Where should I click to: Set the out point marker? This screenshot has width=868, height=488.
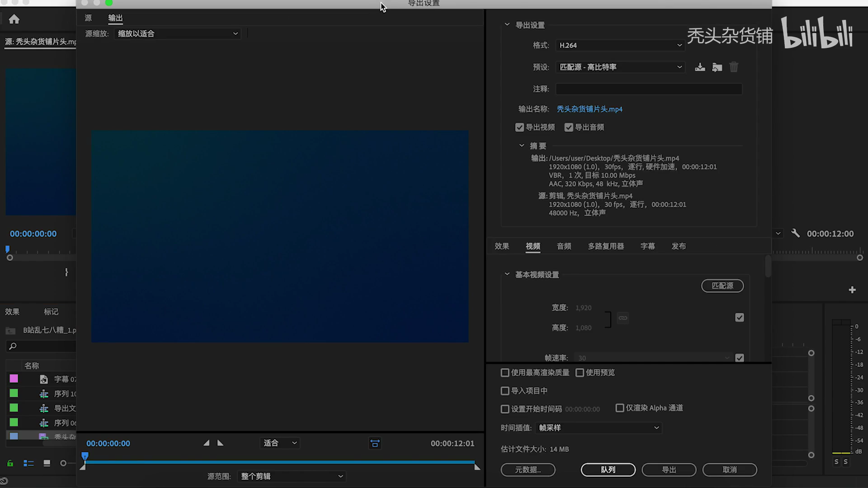[x=221, y=443]
